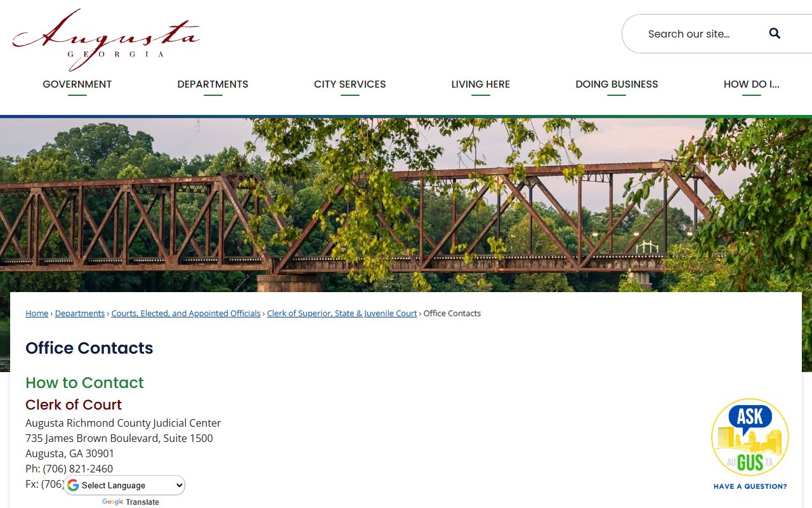Expand the Departments menu
Image resolution: width=812 pixels, height=508 pixels.
coord(213,84)
